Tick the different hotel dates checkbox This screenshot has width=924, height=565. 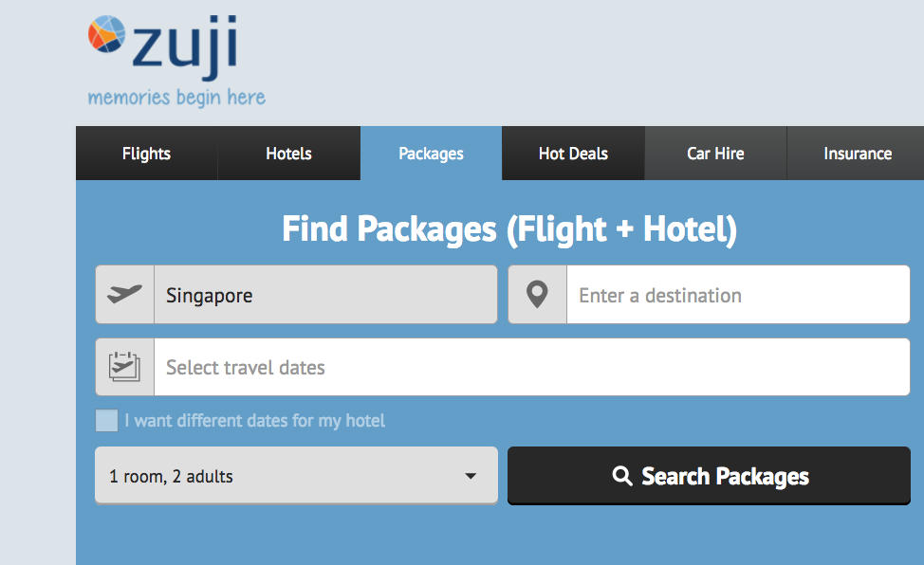pos(106,421)
